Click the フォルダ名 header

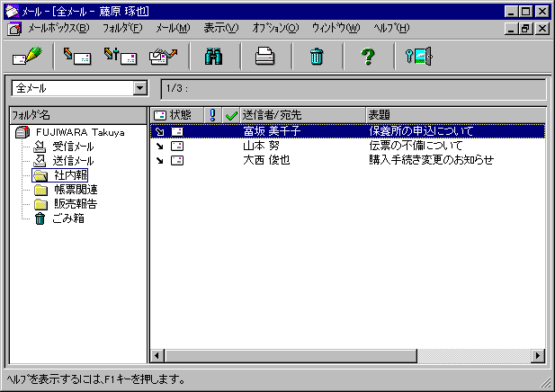tap(78, 115)
